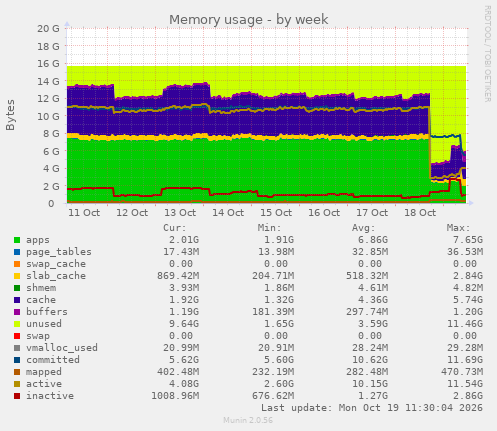This screenshot has width=497, height=431.
Task: Click the '2 G' y-axis label
Action: (51, 186)
